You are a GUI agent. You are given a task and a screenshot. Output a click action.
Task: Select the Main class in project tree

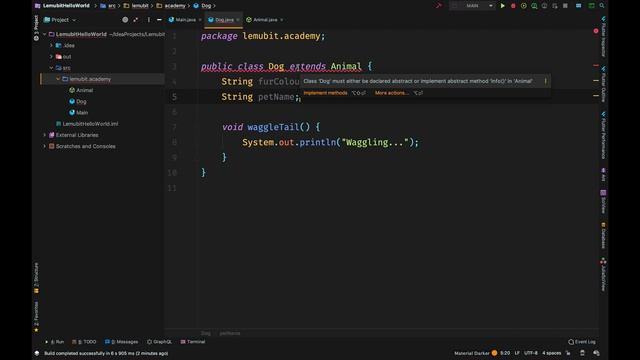point(78,113)
